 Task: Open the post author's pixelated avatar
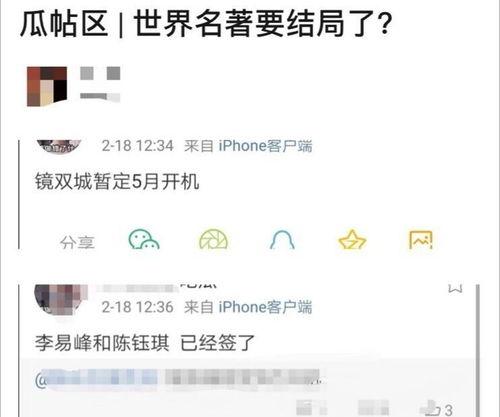(47, 87)
